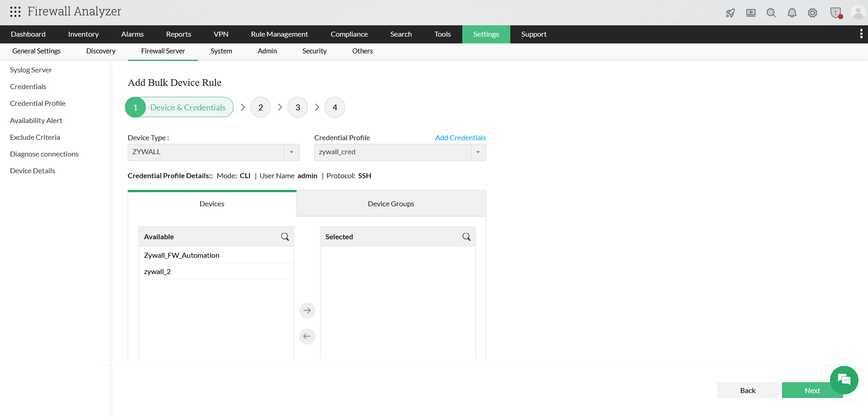The width and height of the screenshot is (868, 417).
Task: Click the Add Credentials link
Action: (x=460, y=138)
